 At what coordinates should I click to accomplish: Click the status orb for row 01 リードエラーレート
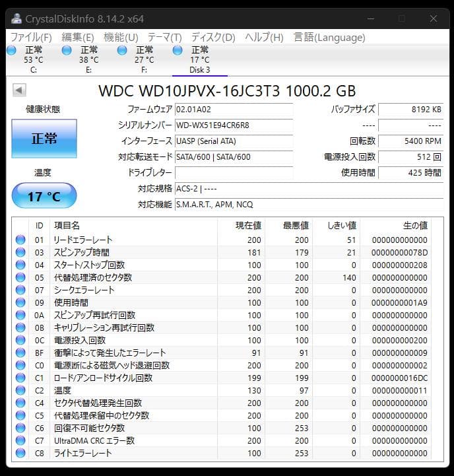(x=20, y=240)
